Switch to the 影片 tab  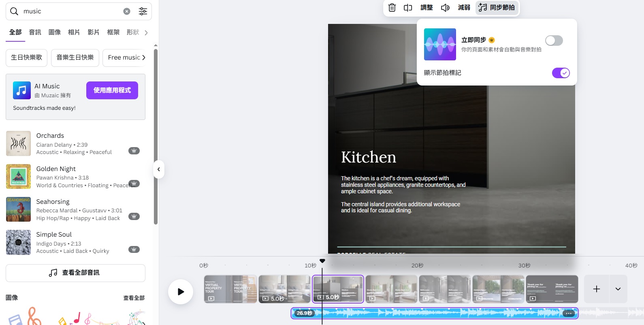(x=94, y=32)
